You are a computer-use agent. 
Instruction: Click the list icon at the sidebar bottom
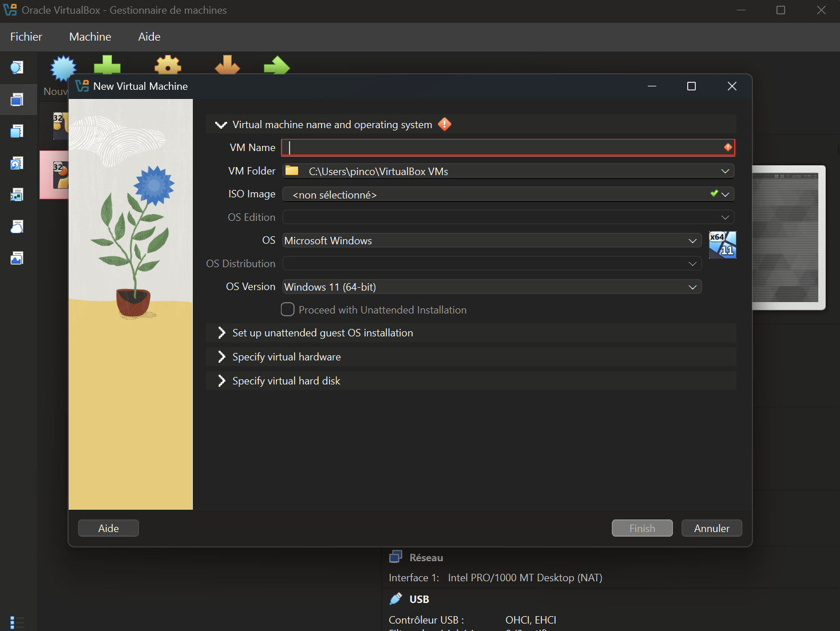[x=17, y=622]
